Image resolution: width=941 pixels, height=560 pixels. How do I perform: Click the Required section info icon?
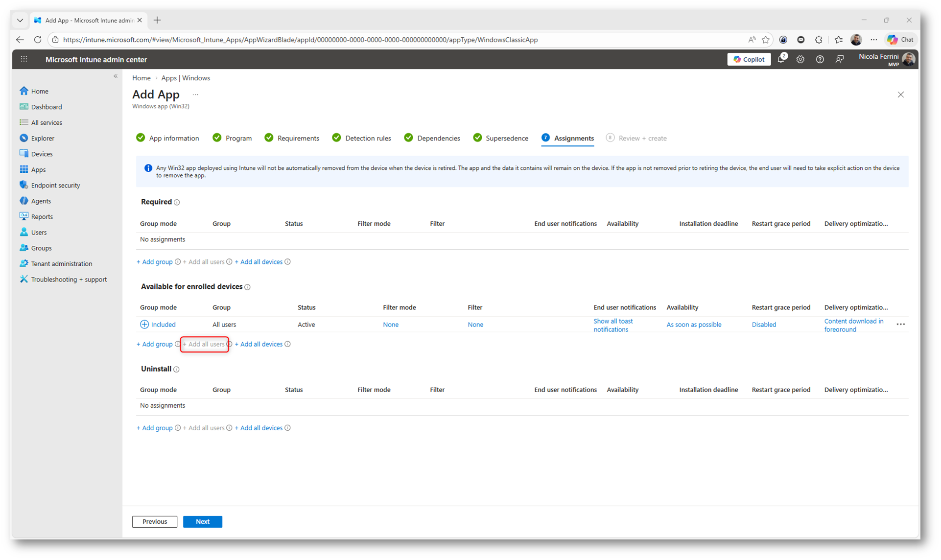click(x=177, y=203)
